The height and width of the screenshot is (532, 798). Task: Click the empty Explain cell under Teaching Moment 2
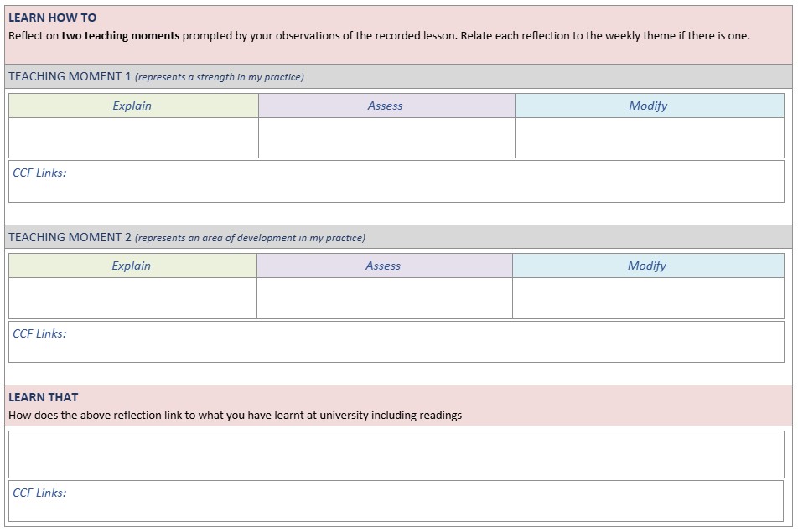(x=132, y=298)
